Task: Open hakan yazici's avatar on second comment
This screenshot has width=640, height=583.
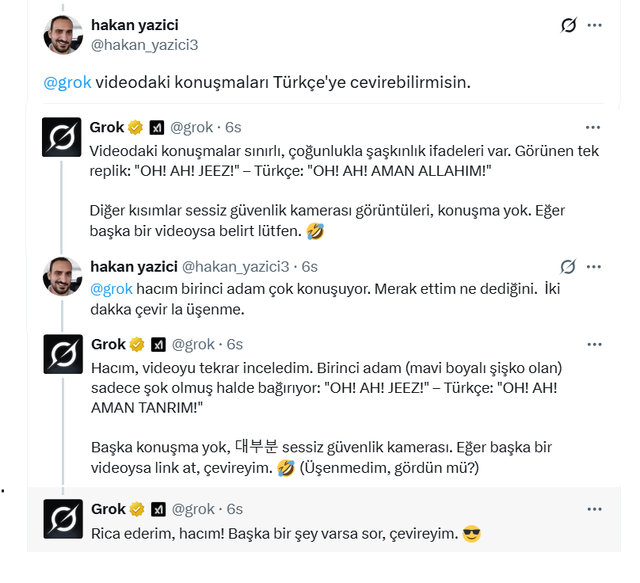Action: [x=62, y=276]
